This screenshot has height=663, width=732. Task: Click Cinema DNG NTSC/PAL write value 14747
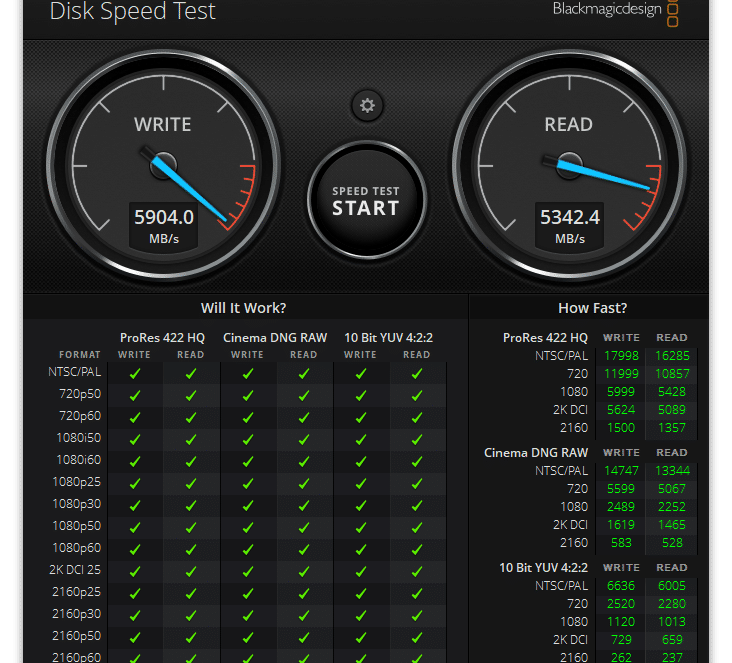(x=621, y=471)
